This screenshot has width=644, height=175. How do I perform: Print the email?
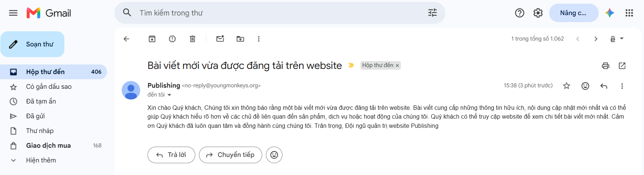pyautogui.click(x=605, y=66)
